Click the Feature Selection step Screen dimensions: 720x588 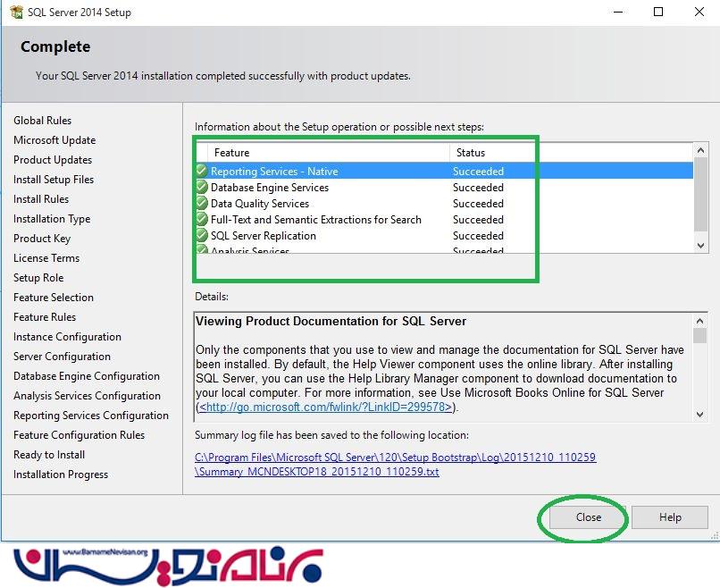54,298
